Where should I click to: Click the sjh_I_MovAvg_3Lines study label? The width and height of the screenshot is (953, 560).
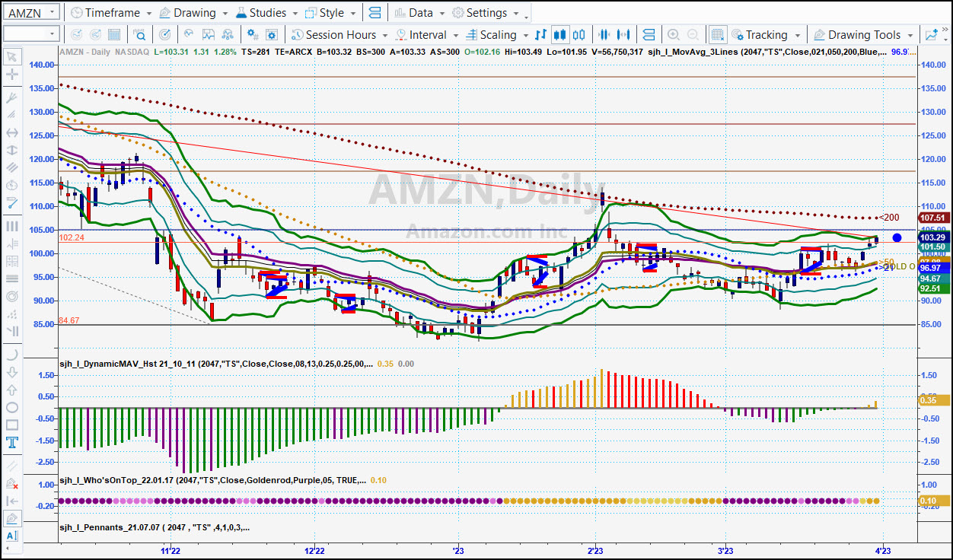pyautogui.click(x=767, y=52)
